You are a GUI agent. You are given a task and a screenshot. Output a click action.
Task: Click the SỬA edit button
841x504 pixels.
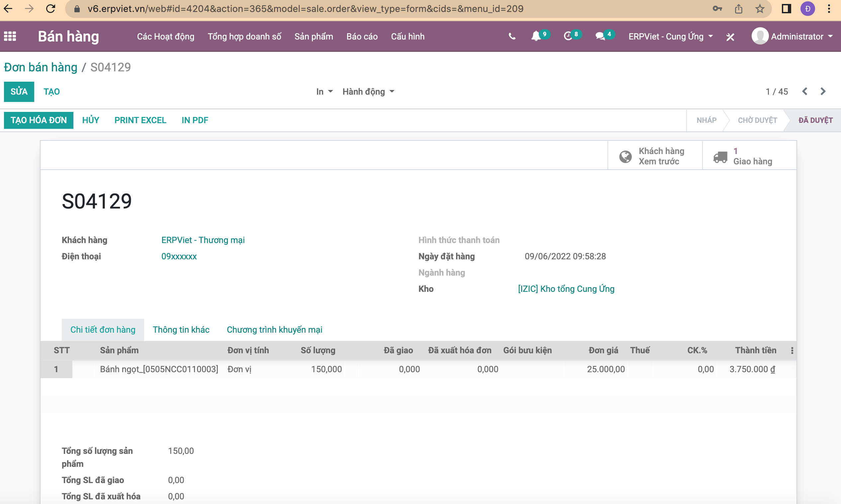pyautogui.click(x=19, y=92)
